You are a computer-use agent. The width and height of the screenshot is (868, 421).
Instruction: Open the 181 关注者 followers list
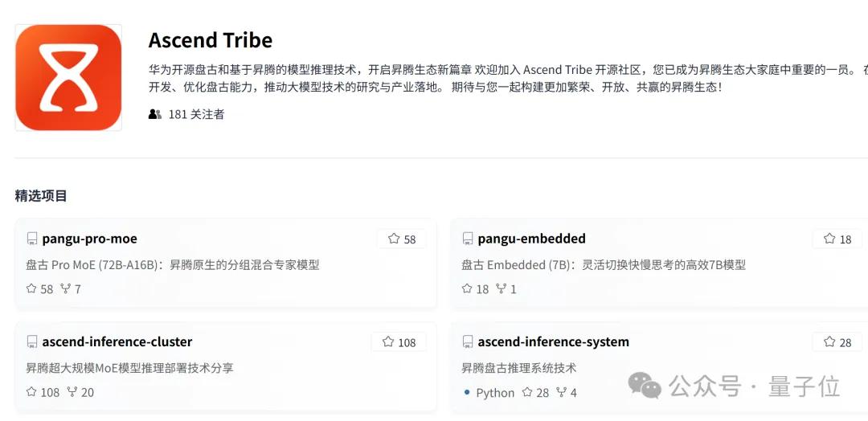click(x=196, y=114)
